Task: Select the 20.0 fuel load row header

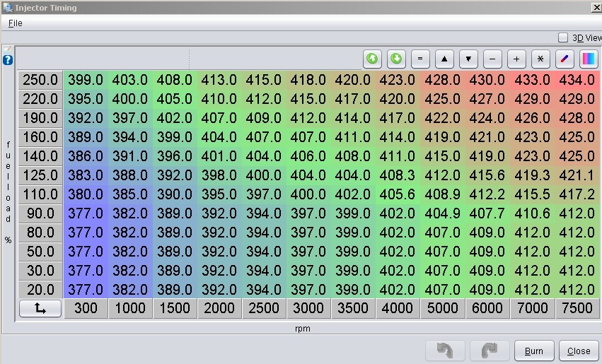Action: tap(40, 290)
